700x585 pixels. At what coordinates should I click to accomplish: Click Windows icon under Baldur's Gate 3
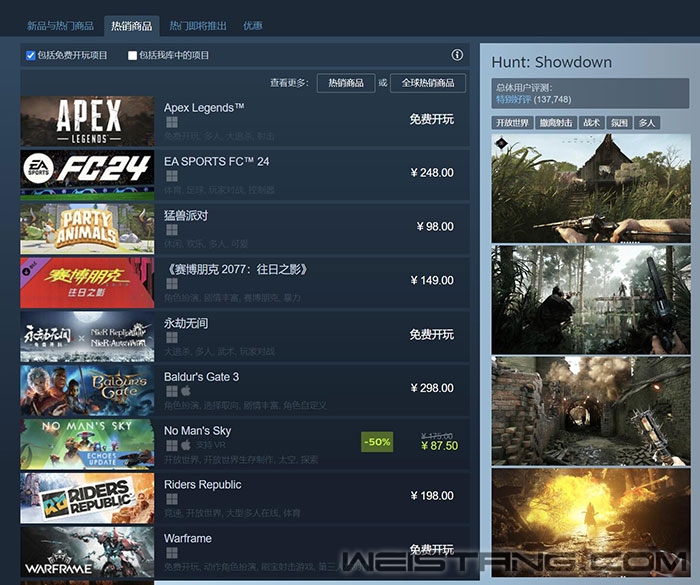pyautogui.click(x=171, y=391)
